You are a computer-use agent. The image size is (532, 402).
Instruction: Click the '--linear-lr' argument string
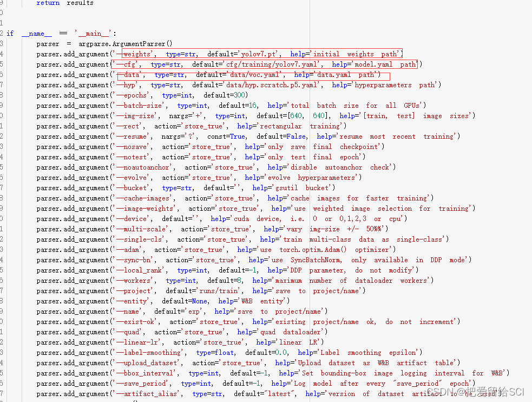tap(137, 342)
